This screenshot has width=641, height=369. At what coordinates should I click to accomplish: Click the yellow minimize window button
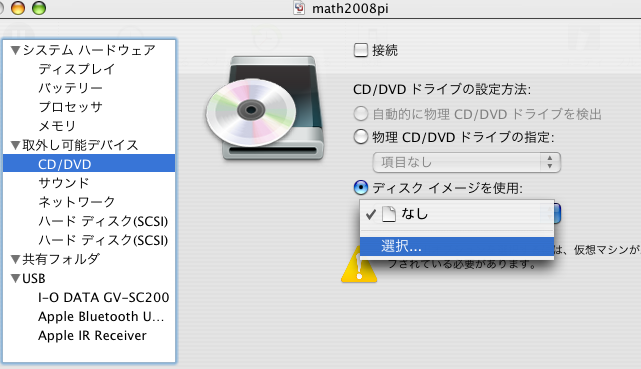[18, 8]
